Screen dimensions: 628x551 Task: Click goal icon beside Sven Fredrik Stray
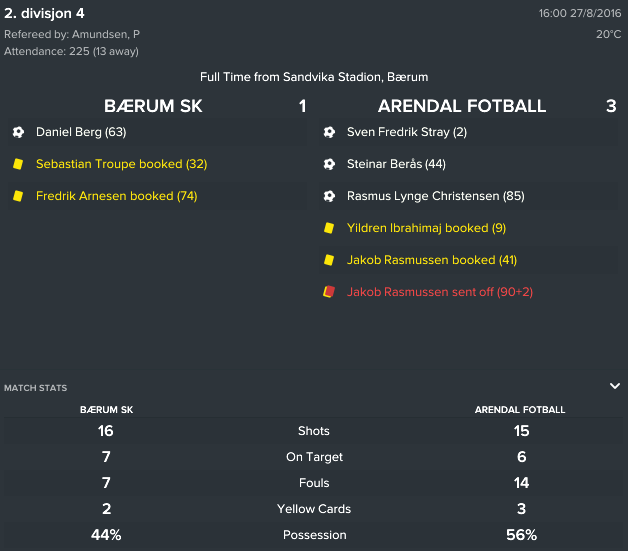tap(329, 132)
